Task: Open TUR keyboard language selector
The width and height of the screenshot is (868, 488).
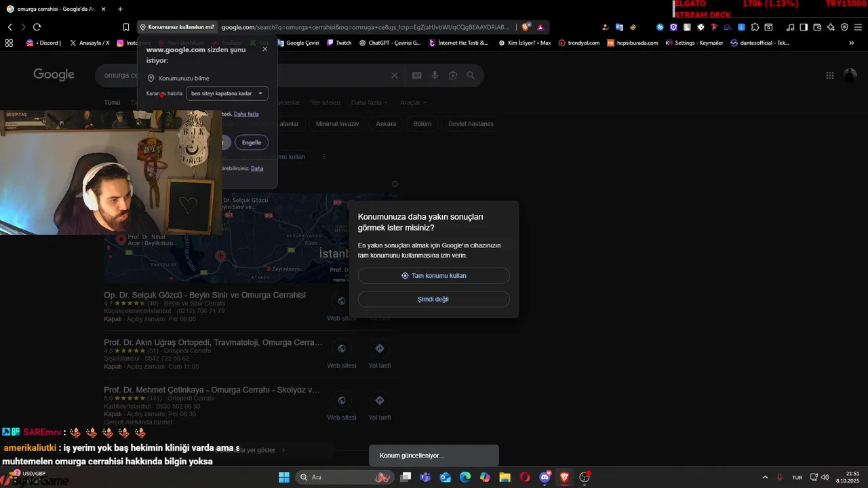Action: [797, 477]
